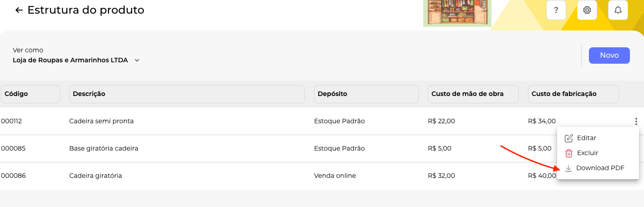The width and height of the screenshot is (644, 207).
Task: Click the three-dot menu on Cadeira semi pronta row
Action: point(635,121)
